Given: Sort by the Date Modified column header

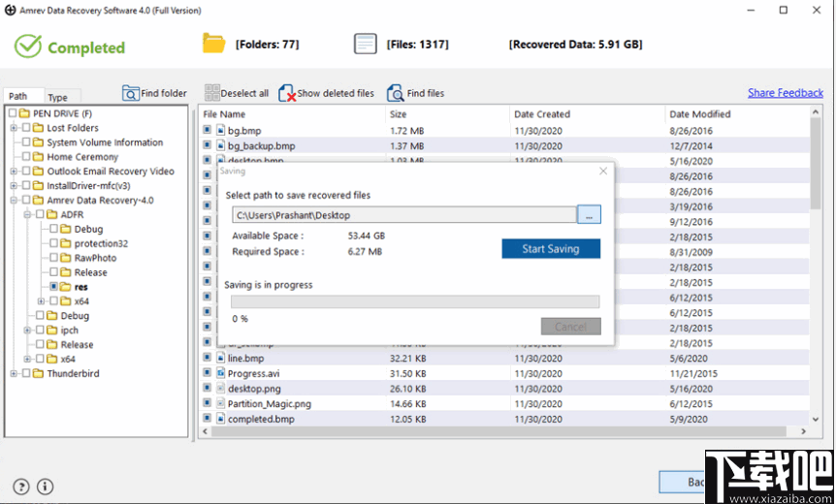Looking at the screenshot, I should (x=738, y=114).
